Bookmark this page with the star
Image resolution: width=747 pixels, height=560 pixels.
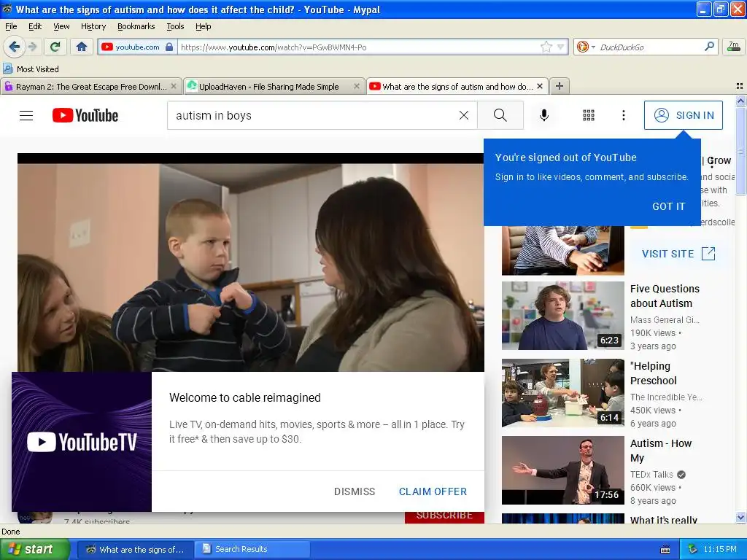coord(546,47)
